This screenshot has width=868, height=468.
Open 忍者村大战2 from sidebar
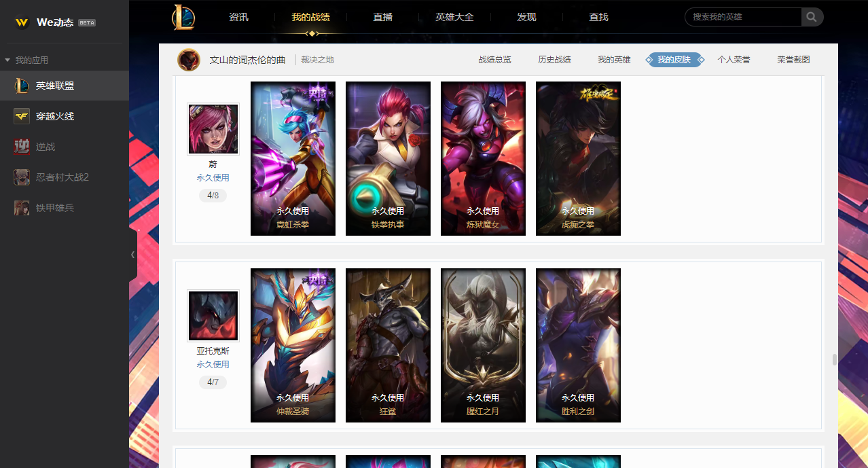pyautogui.click(x=65, y=177)
